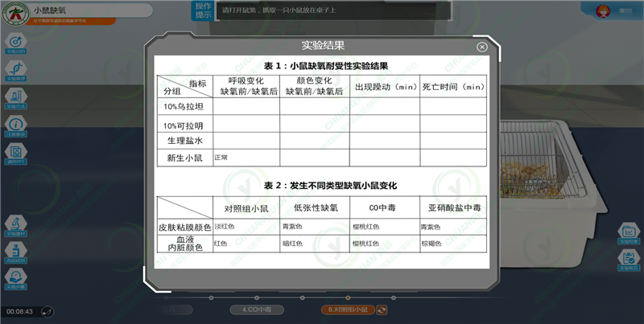Click the 小鼠缺氧 title label
644x324 pixels.
point(50,10)
